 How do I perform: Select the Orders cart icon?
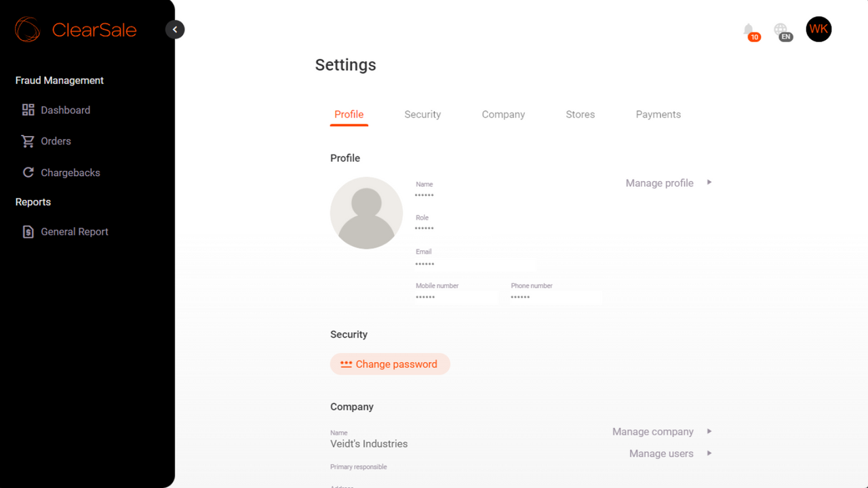click(28, 141)
